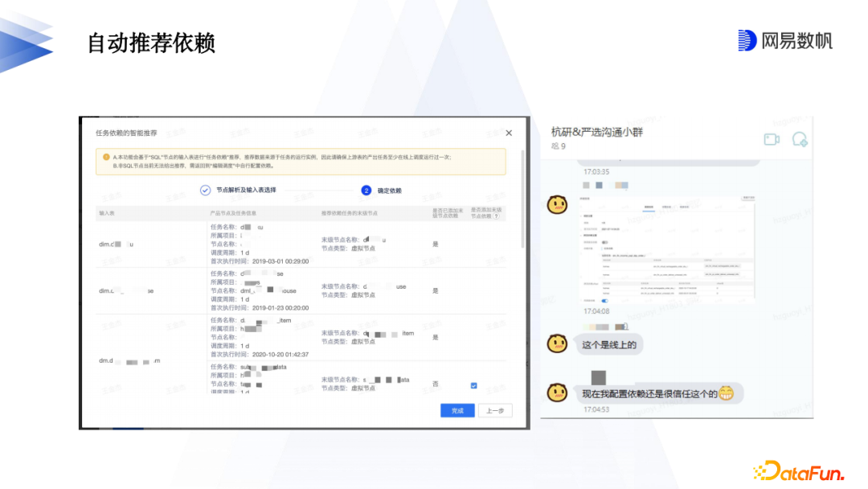This screenshot has height=489, width=868.
Task: Click the 首次执行时间 2019-03-01 00:29:00 text
Action: [260, 261]
